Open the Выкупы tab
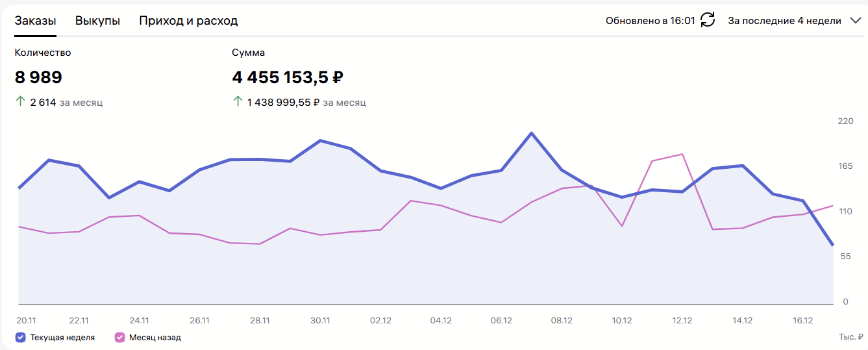Image resolution: width=868 pixels, height=350 pixels. pyautogui.click(x=97, y=21)
